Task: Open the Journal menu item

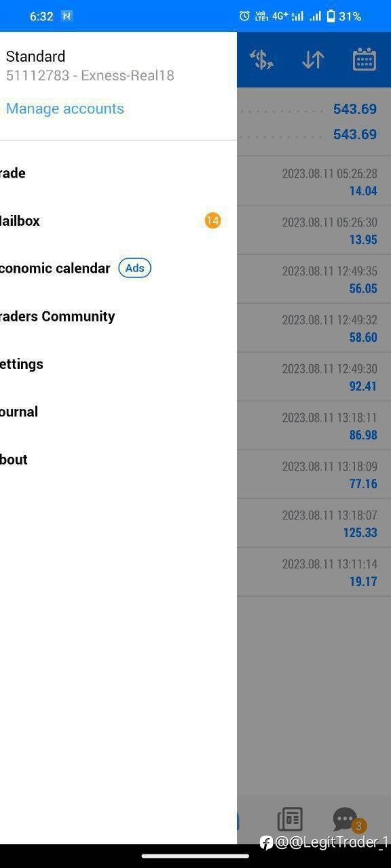Action: coord(118,412)
